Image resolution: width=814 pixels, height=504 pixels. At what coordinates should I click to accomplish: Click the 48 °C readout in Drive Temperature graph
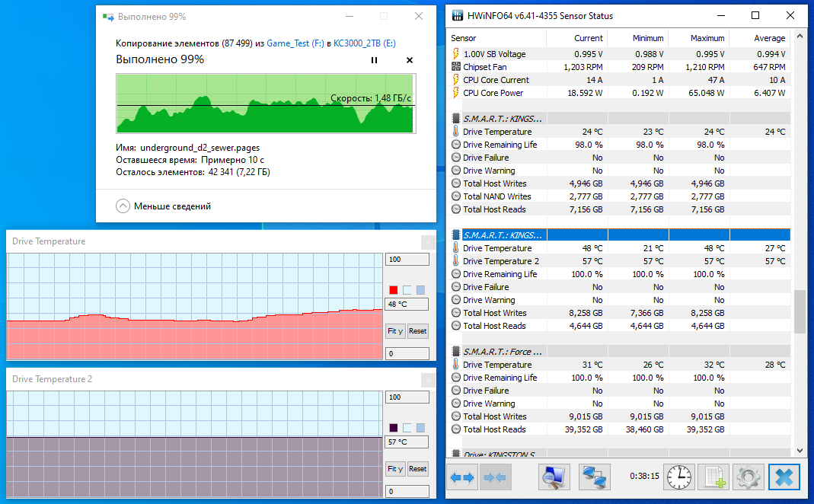[x=407, y=305]
